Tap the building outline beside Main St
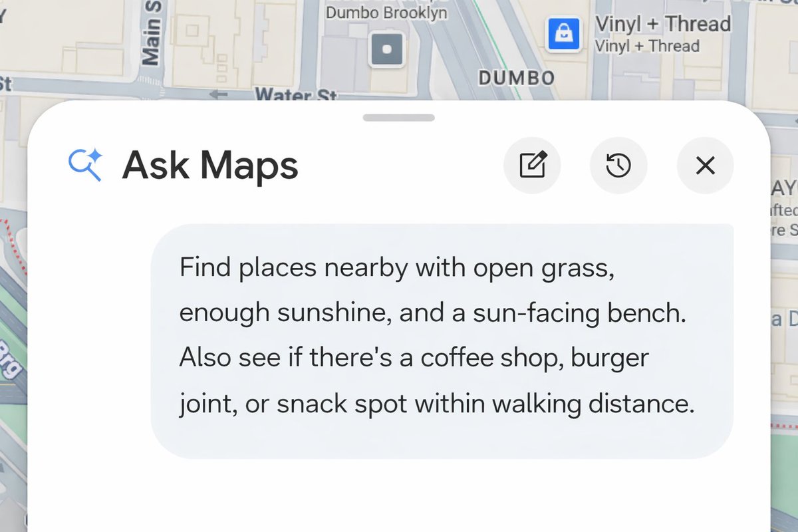 tap(199, 33)
